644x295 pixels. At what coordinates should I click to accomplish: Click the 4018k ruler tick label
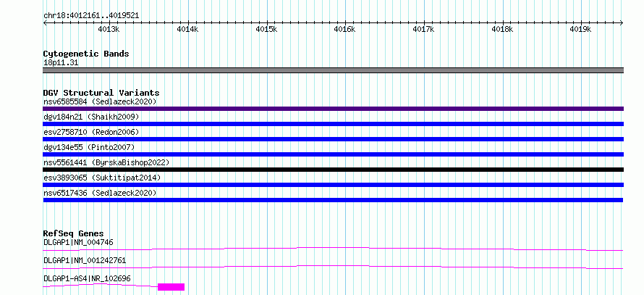coord(502,29)
